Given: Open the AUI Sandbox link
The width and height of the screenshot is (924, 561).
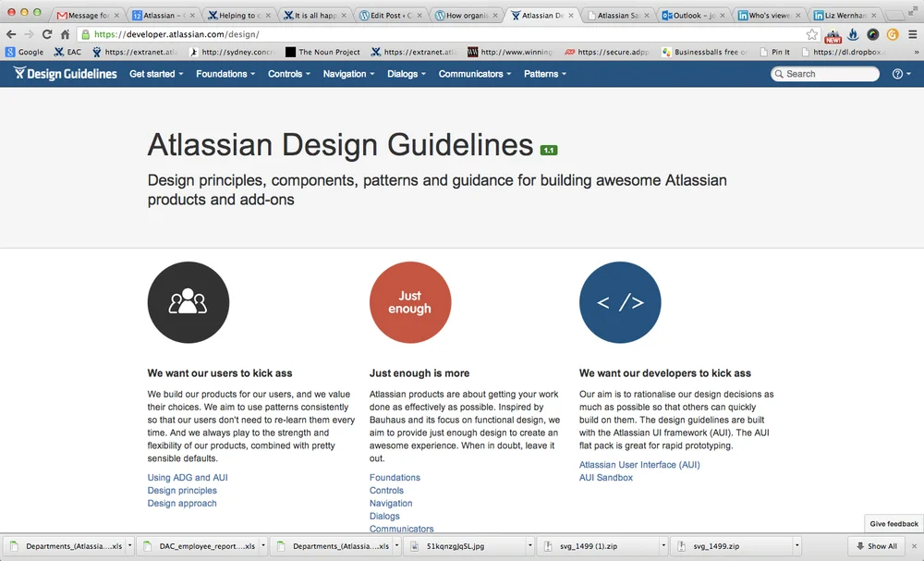Looking at the screenshot, I should pos(606,477).
